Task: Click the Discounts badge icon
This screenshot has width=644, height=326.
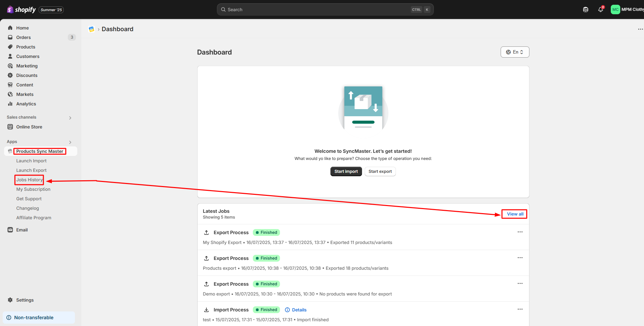Action: coord(10,75)
